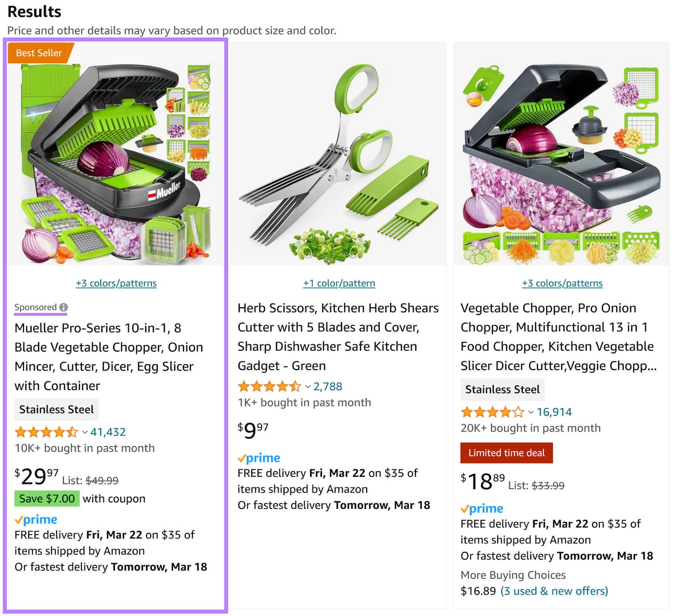Viewport: 675px width, 616px height.
Task: Click the star rating of Herb Scissors
Action: [x=269, y=386]
